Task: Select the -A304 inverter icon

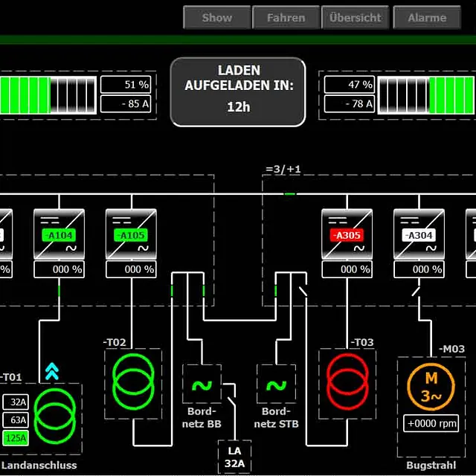Action: [419, 234]
